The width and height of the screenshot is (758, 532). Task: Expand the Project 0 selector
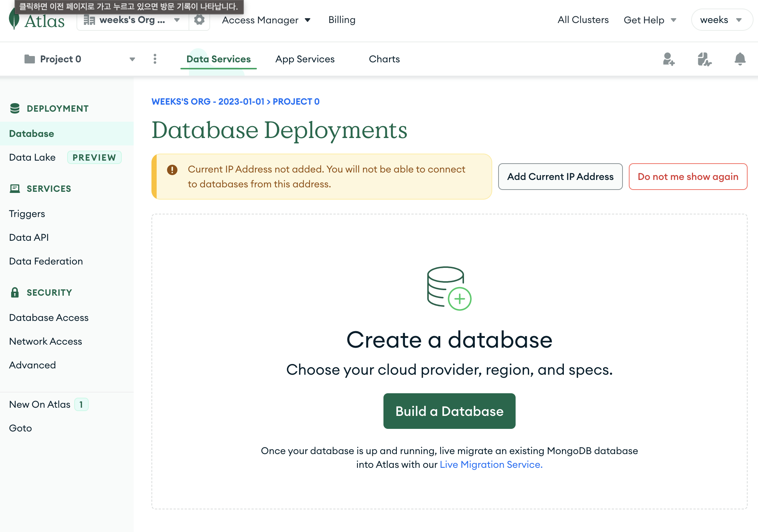pyautogui.click(x=80, y=59)
